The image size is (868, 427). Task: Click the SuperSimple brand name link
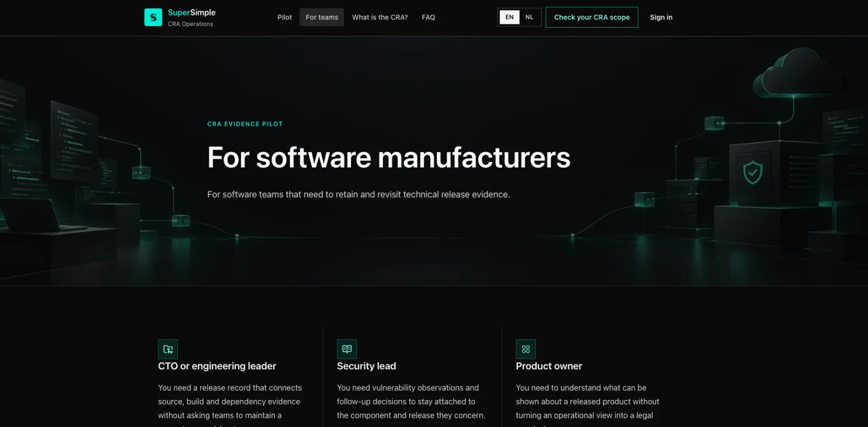192,12
